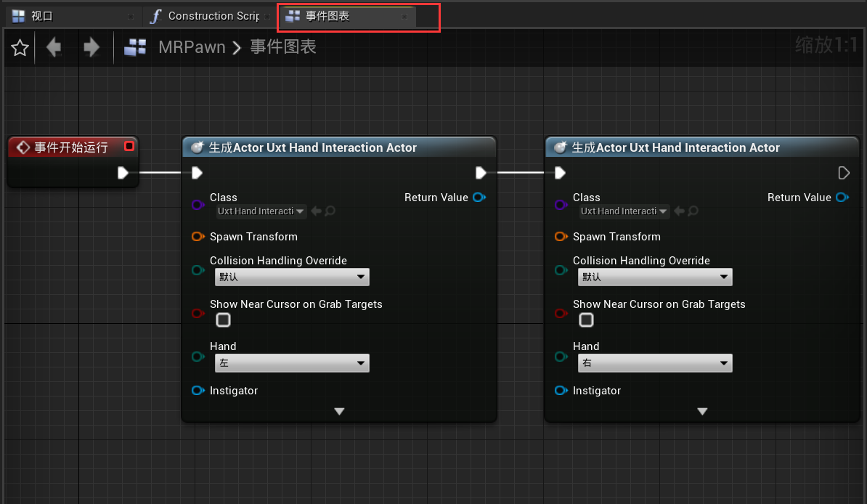Click the blueprint icon beside MRPawn breadcrumb
867x504 pixels.
point(136,48)
